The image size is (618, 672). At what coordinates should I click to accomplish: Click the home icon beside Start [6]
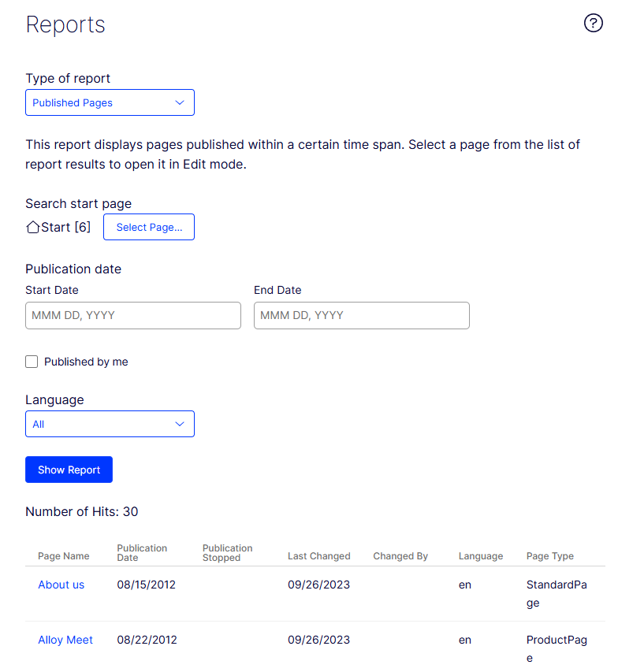coord(32,227)
